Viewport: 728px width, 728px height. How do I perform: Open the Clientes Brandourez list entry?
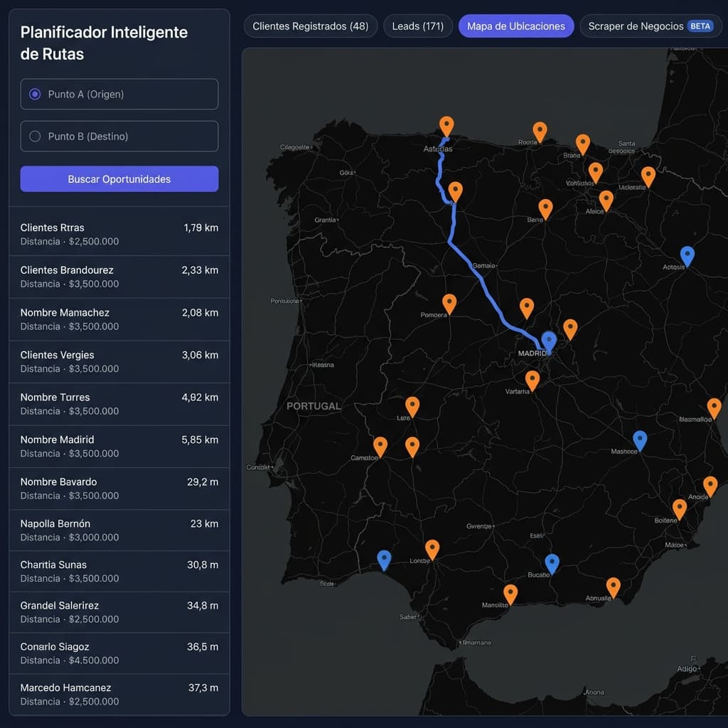click(119, 277)
